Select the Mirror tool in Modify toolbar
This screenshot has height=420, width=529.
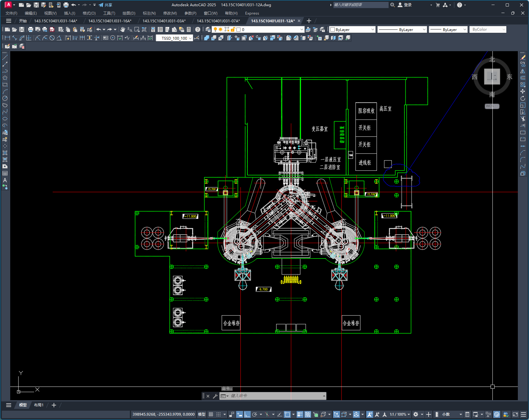[x=523, y=71]
